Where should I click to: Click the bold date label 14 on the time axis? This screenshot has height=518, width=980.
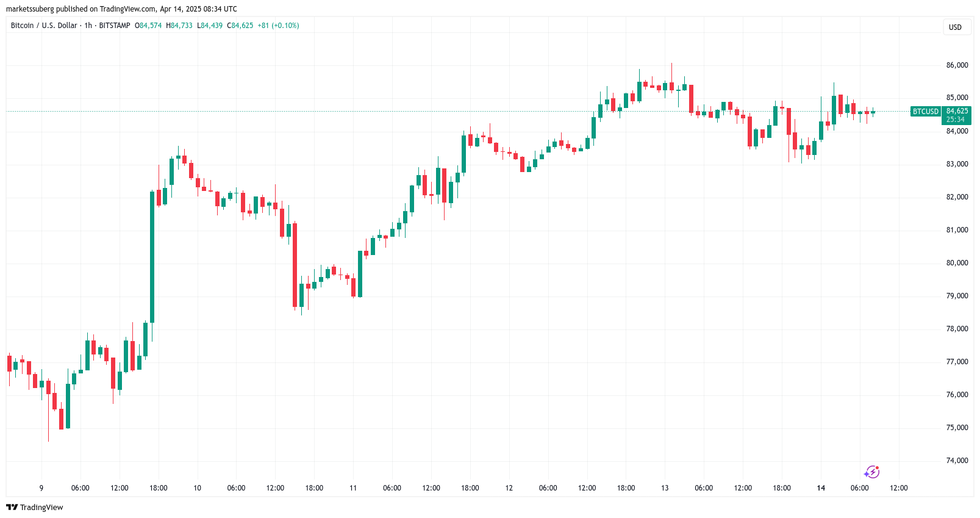(x=821, y=488)
